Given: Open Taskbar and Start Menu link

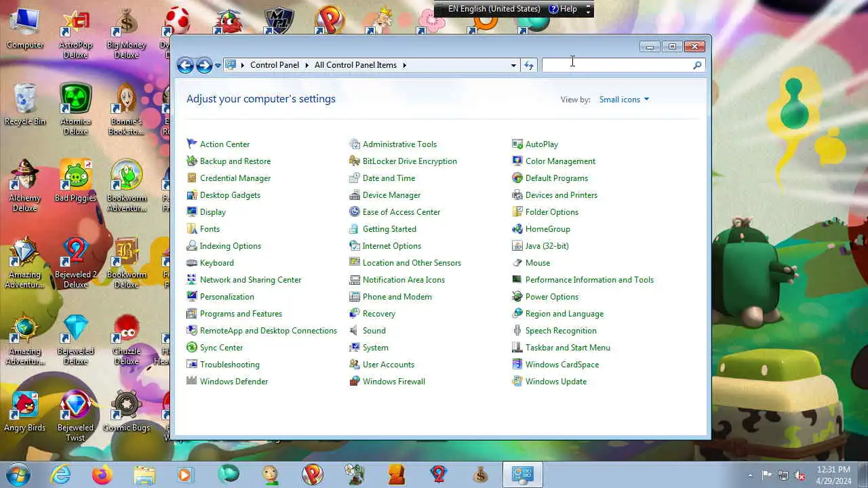Looking at the screenshot, I should (568, 347).
